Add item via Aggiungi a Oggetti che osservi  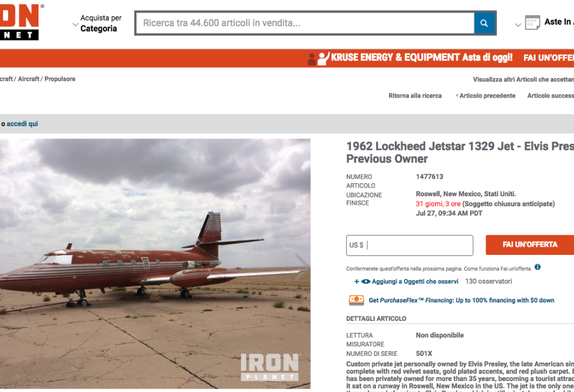click(415, 281)
